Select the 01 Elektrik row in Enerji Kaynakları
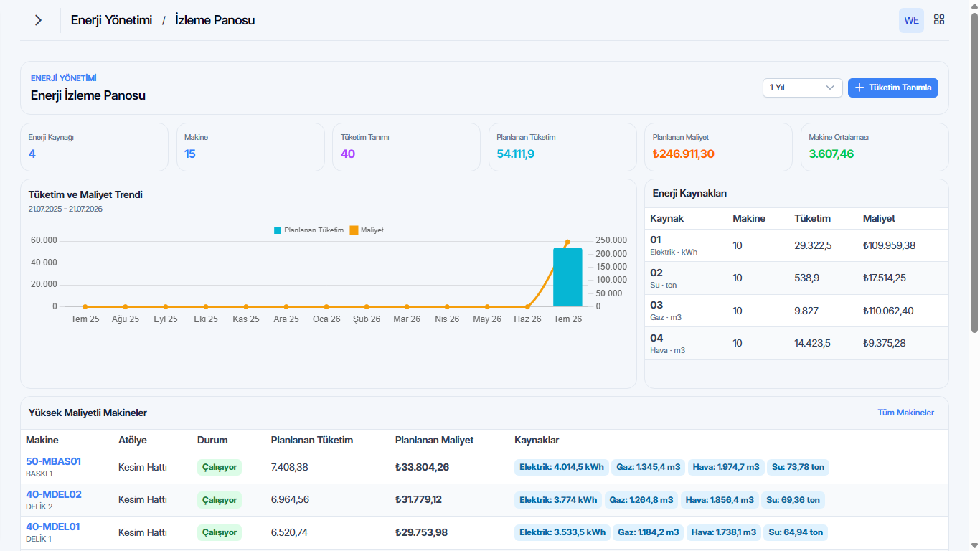Screen dimensions: 980x551 pyautogui.click(x=796, y=245)
